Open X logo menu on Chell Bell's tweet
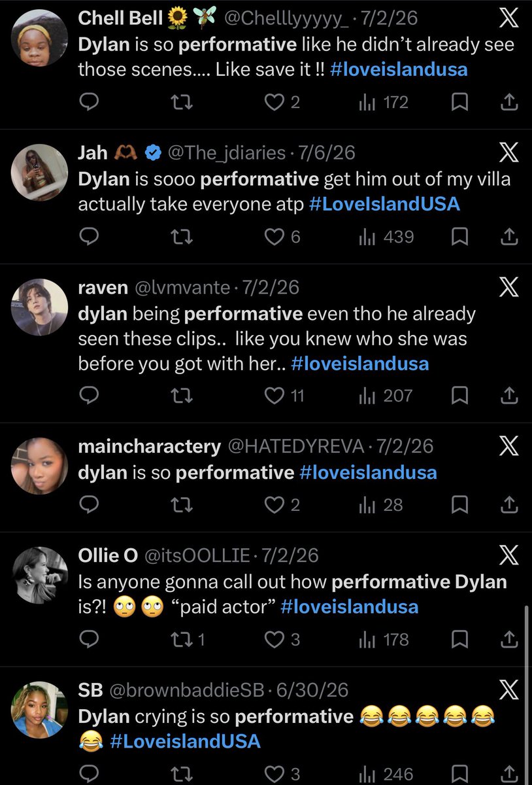532x785 pixels. click(508, 19)
